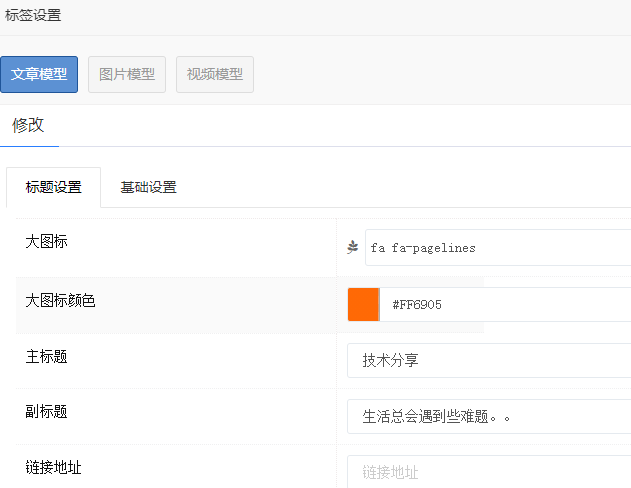Click blank toolbar area right of 视频模型
The height and width of the screenshot is (488, 631).
[440, 74]
